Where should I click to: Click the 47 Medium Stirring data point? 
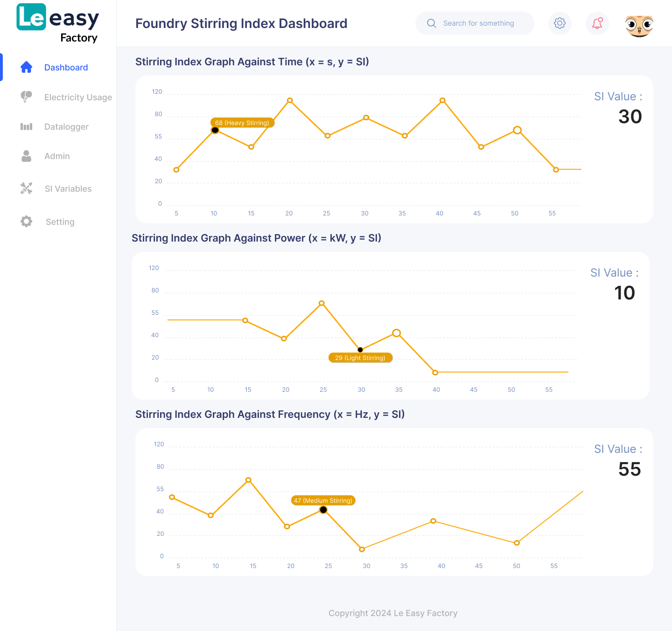(x=323, y=510)
